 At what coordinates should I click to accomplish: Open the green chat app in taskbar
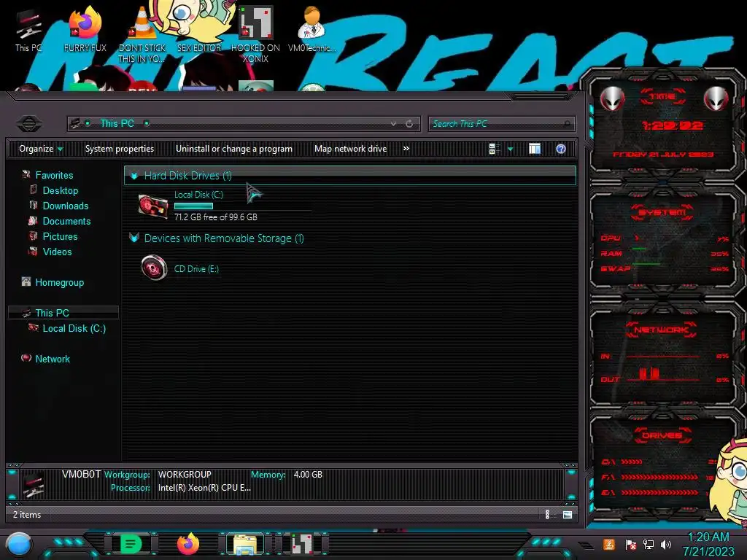pyautogui.click(x=131, y=544)
